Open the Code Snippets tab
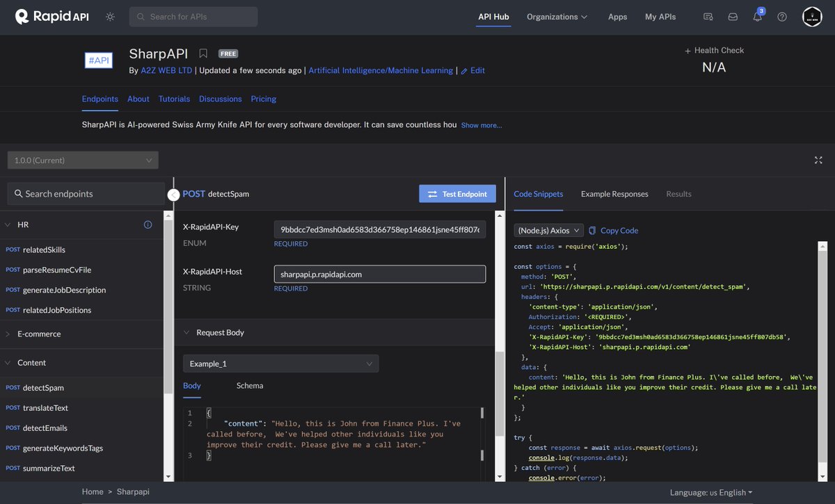The height and width of the screenshot is (504, 835). [x=539, y=194]
